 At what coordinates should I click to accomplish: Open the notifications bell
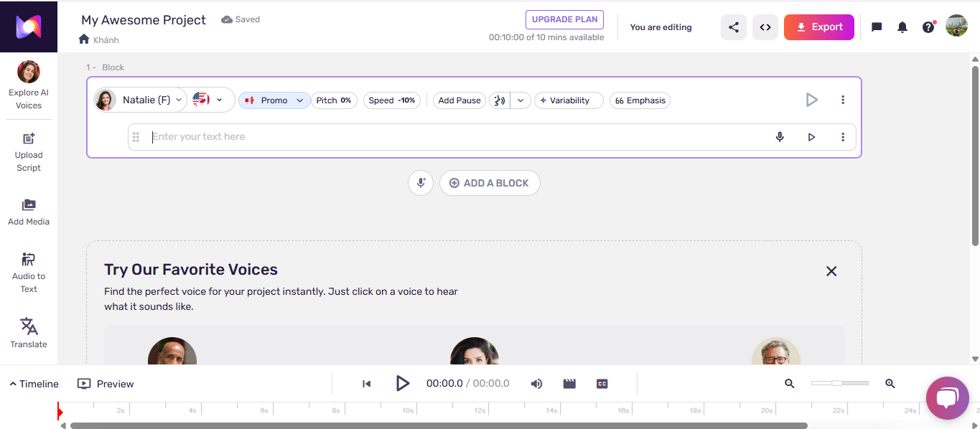point(902,27)
